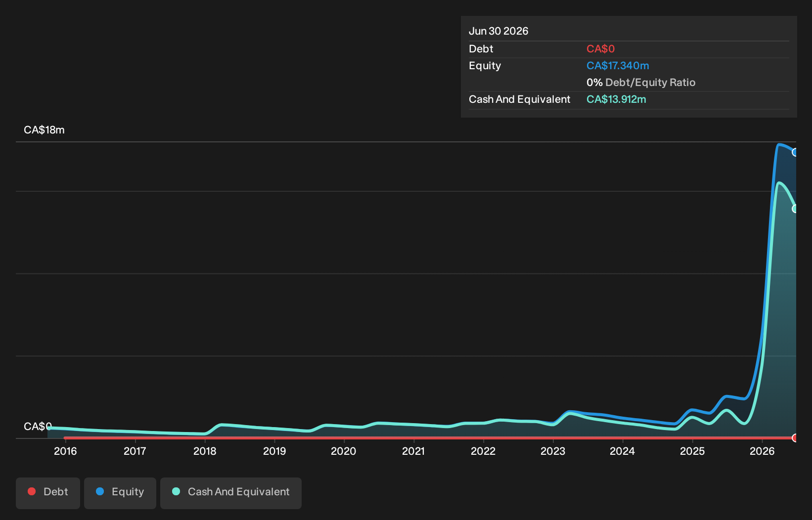Select the blue Equity endpoint marker
This screenshot has height=520, width=812.
coord(795,152)
